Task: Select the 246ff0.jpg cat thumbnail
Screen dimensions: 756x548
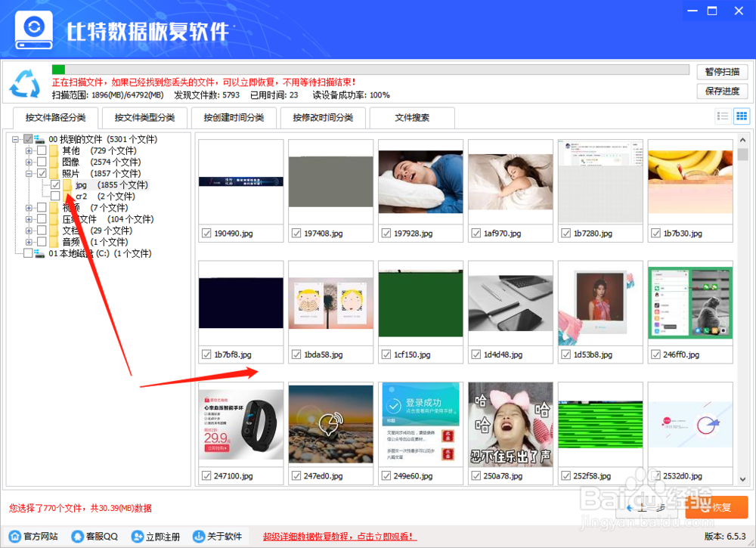Action: tap(689, 302)
